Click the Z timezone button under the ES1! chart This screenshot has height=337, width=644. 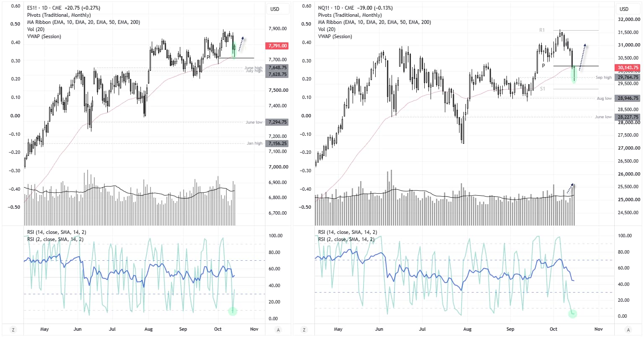[x=13, y=329]
